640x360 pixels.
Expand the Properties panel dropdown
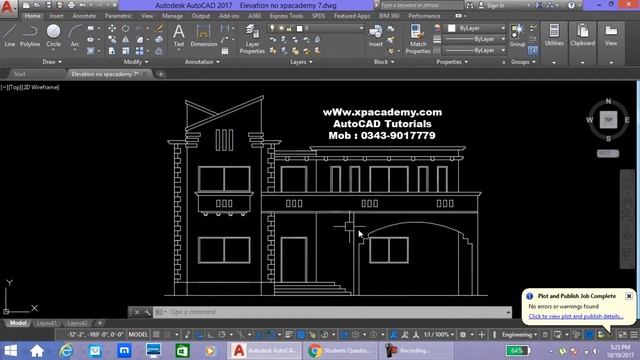452,62
